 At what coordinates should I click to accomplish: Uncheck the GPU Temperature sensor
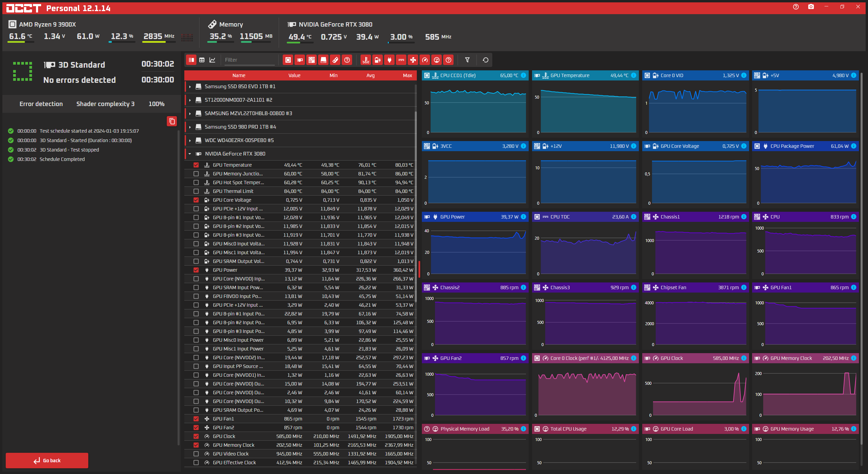pyautogui.click(x=196, y=165)
